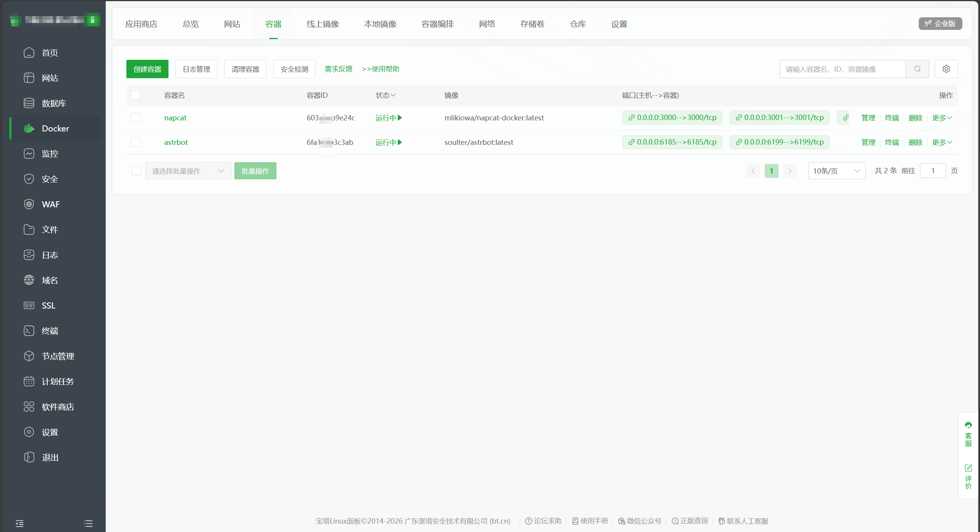This screenshot has width=980, height=532.
Task: Click the 监控 monitor icon in sidebar
Action: click(29, 154)
